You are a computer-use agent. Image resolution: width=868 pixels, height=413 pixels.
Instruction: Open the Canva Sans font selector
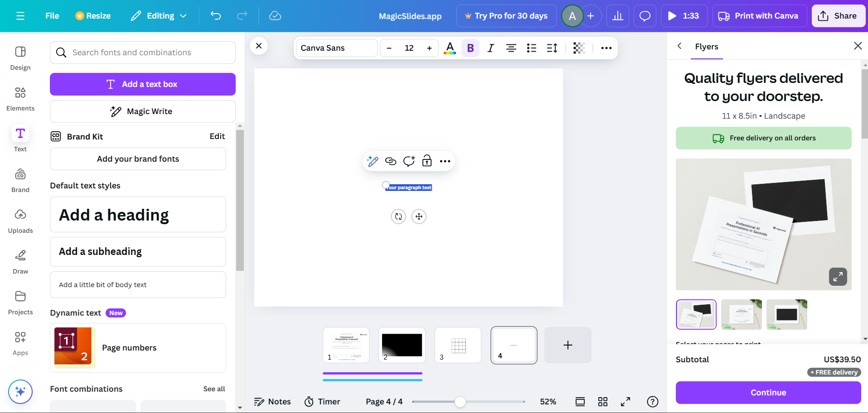coord(336,48)
